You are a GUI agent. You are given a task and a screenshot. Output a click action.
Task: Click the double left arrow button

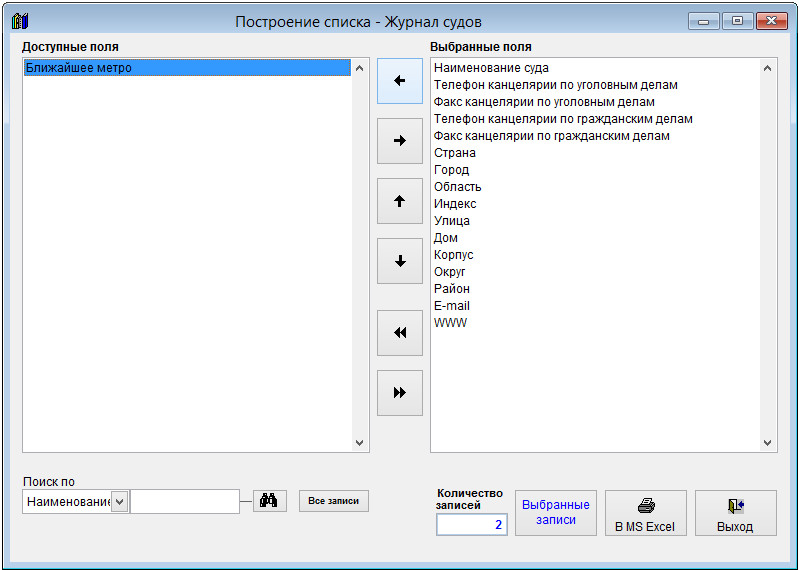click(x=400, y=333)
